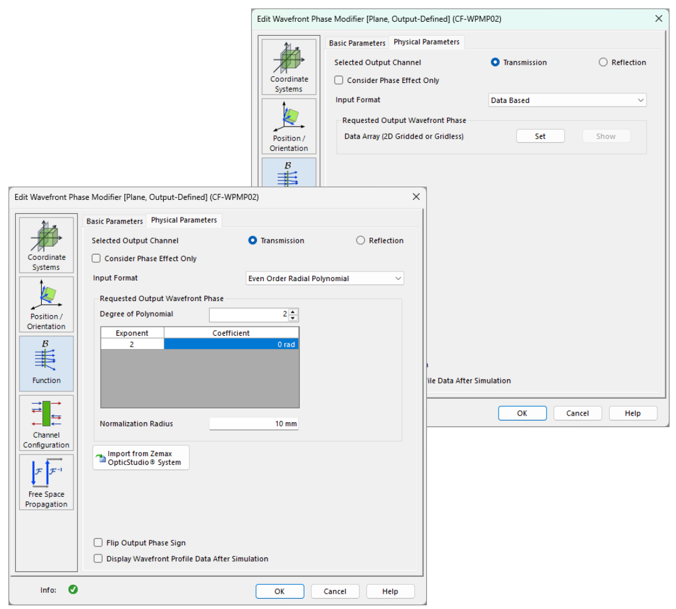Click OK in the front dialog
Screen dimensions: 676x609
click(x=279, y=591)
